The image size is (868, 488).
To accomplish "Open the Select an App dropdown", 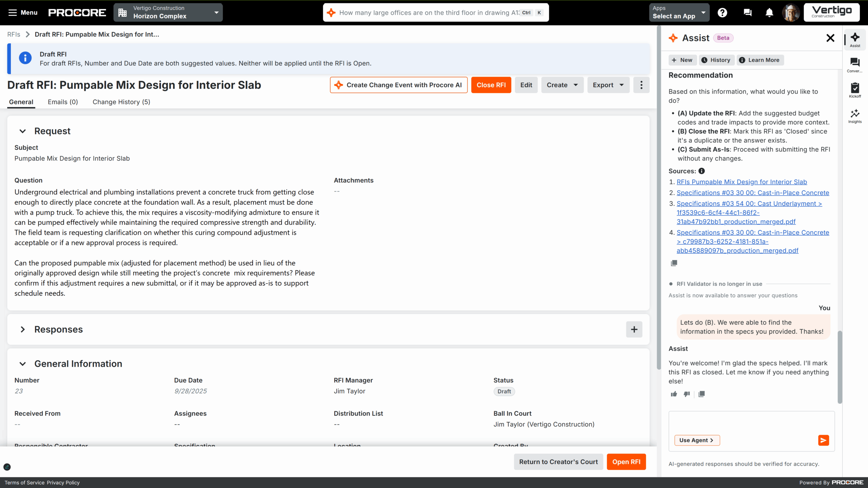I will [679, 13].
